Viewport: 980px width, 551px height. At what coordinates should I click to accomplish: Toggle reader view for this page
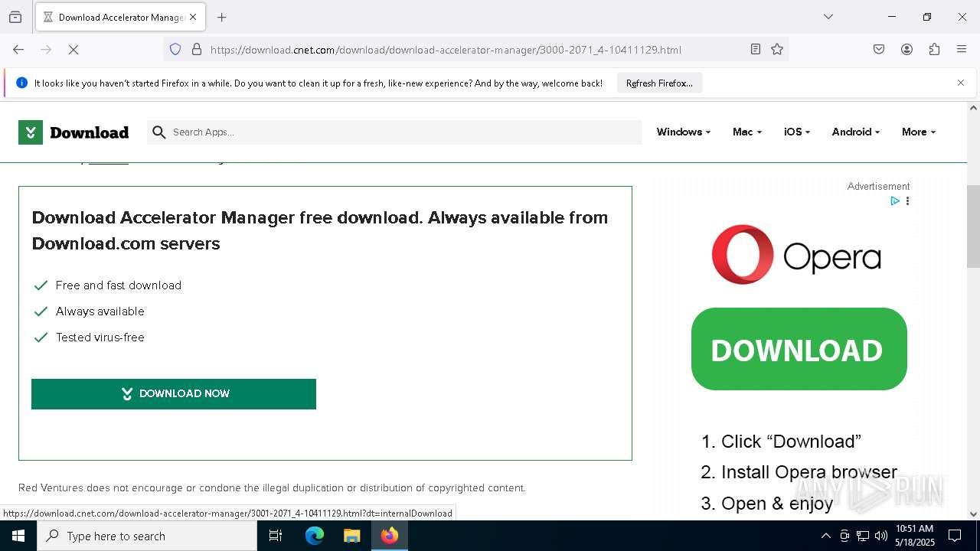pos(756,50)
